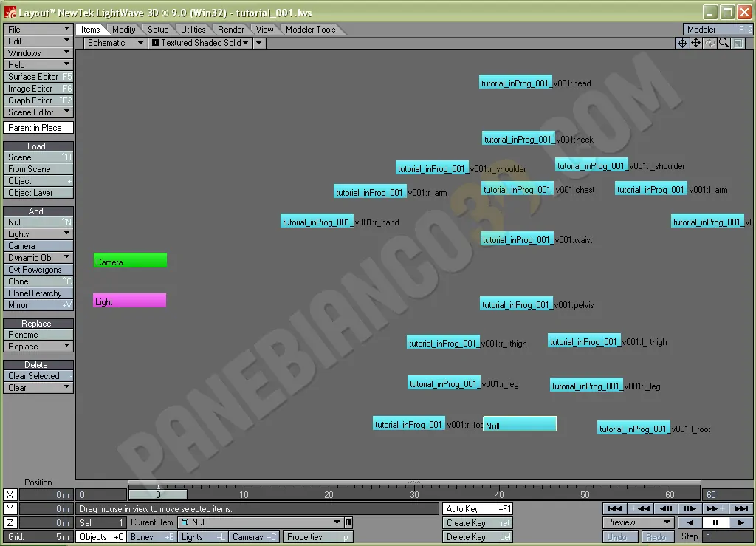The width and height of the screenshot is (756, 546).
Task: Select the Camera node in the schematic
Action: tap(130, 261)
